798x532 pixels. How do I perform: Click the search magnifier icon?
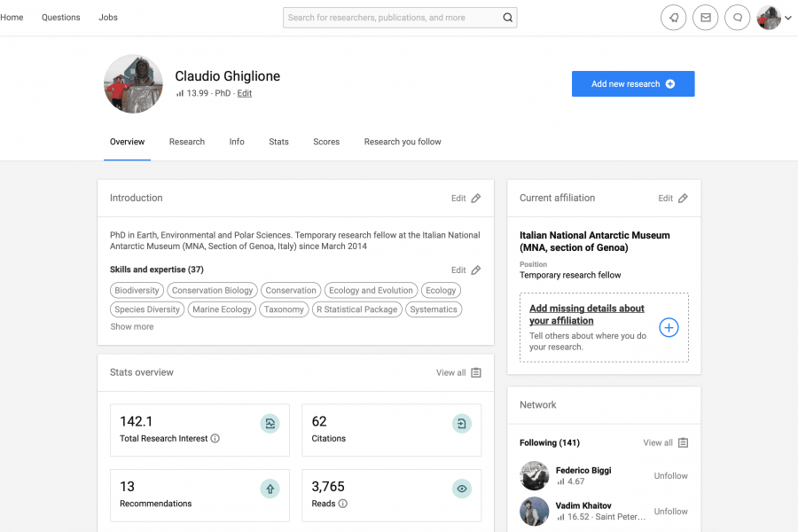tap(507, 18)
